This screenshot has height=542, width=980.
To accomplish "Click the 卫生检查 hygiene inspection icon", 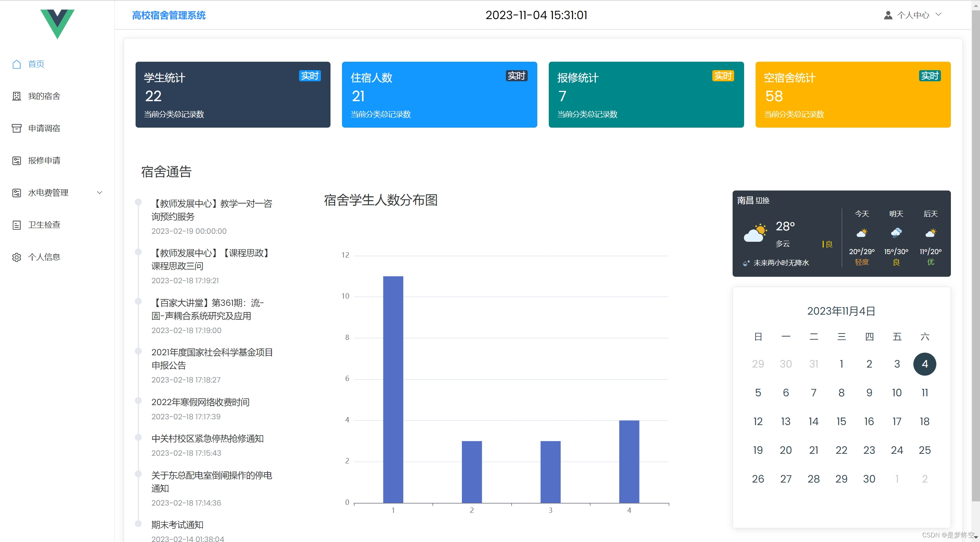I will pyautogui.click(x=16, y=225).
